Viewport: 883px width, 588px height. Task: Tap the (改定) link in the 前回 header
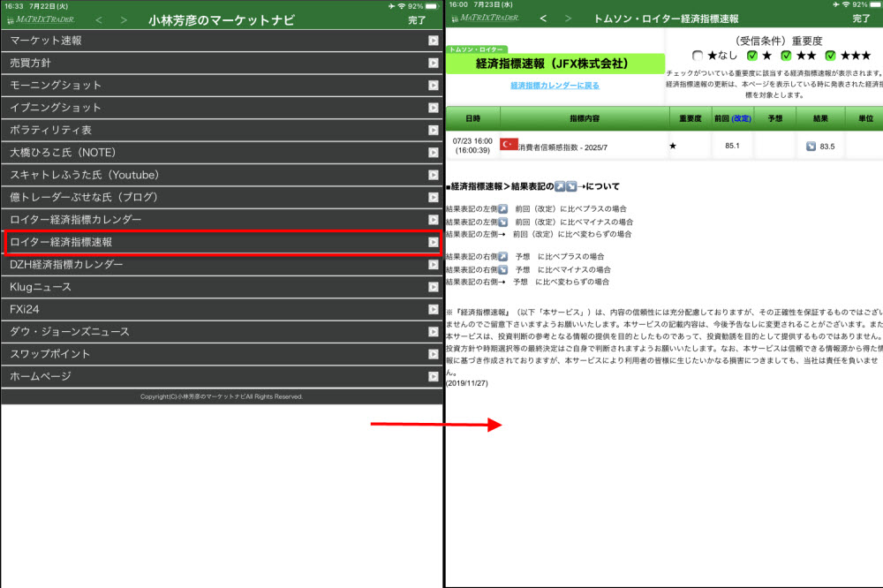(x=741, y=118)
